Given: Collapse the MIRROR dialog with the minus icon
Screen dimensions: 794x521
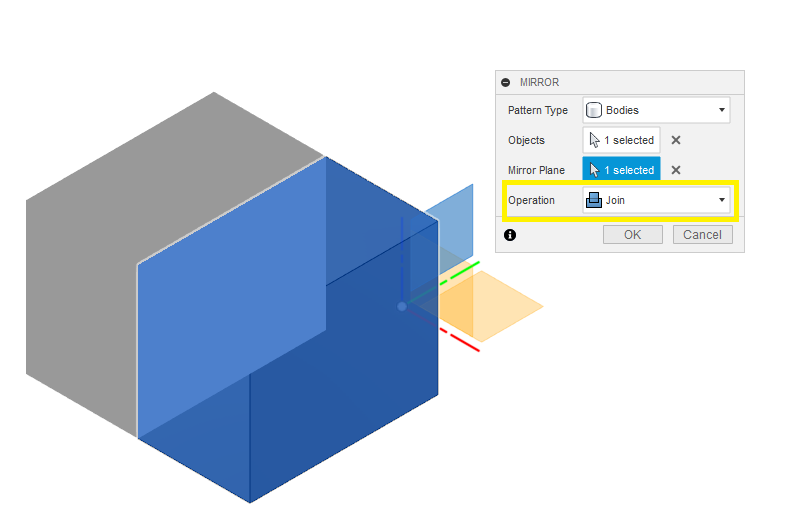Looking at the screenshot, I should [x=505, y=82].
